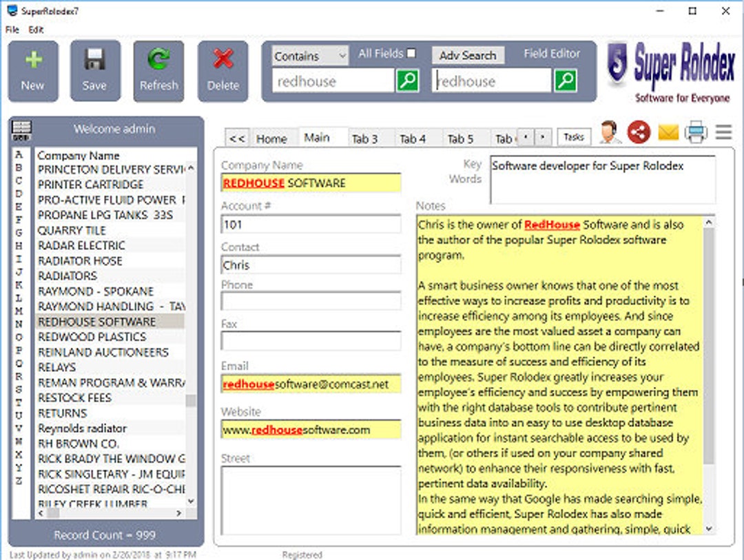
Task: Select RH BROWN CO. in company list
Action: [x=110, y=444]
